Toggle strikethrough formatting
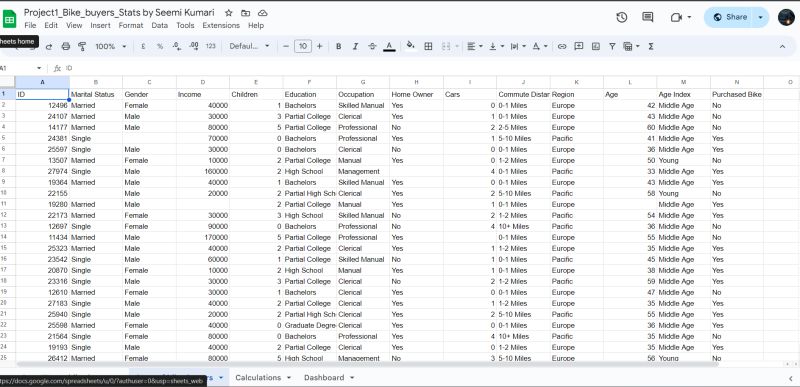Viewport: 800px width, 387px height. click(372, 46)
